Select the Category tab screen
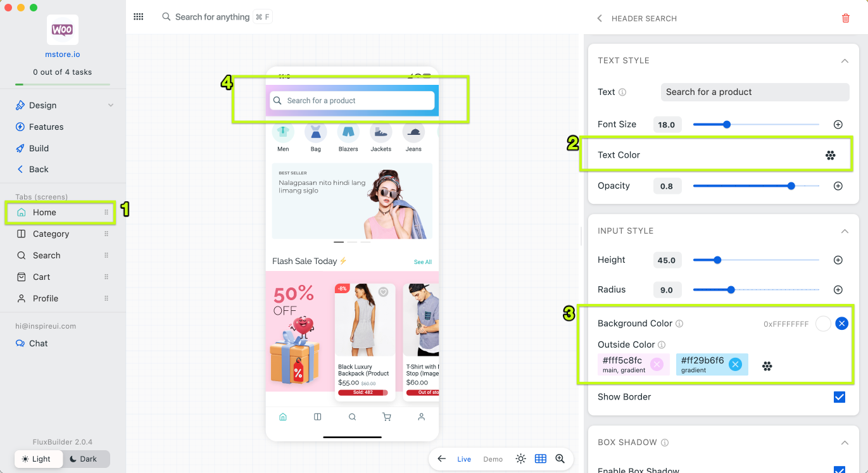Image resolution: width=868 pixels, height=473 pixels. pyautogui.click(x=51, y=234)
